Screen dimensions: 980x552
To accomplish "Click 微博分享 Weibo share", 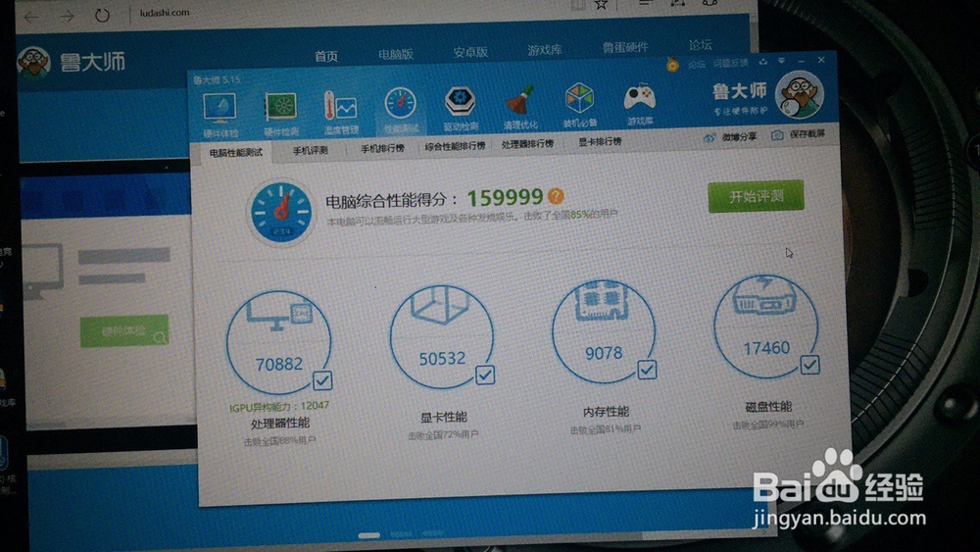I will tap(729, 137).
